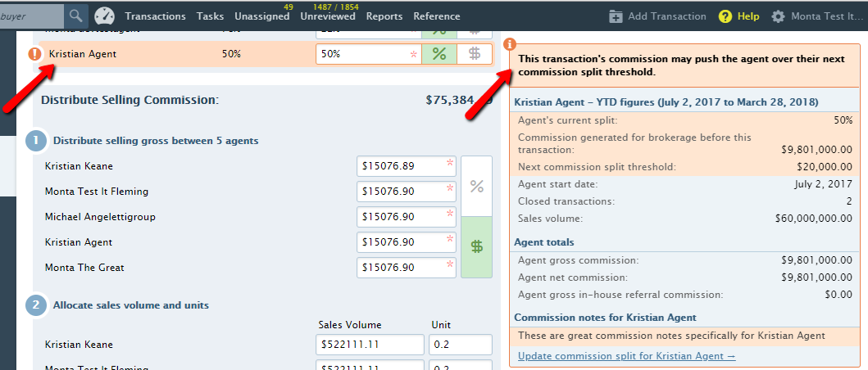Edit Monta The Great selling gross field

[407, 268]
